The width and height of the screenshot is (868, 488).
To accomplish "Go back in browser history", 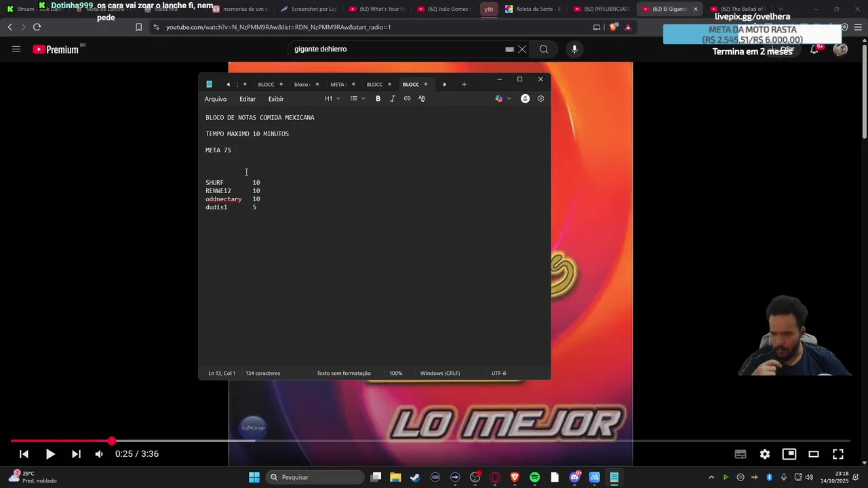I will 9,27.
